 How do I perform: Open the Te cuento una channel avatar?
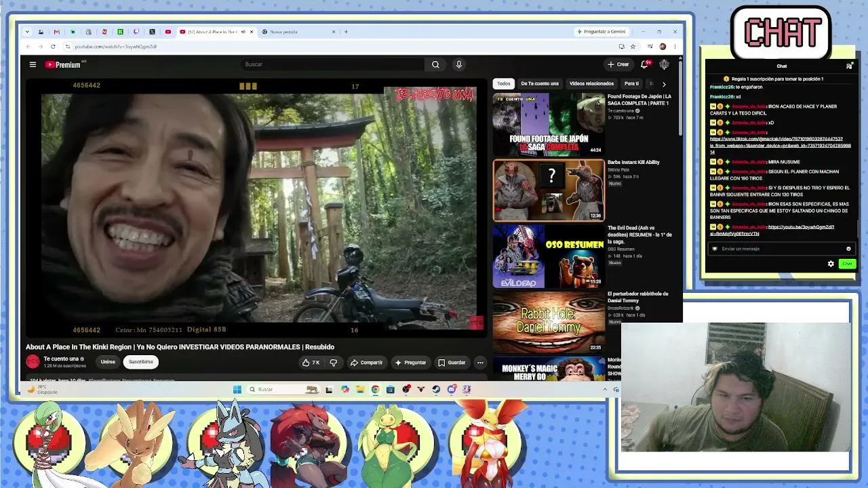[33, 361]
